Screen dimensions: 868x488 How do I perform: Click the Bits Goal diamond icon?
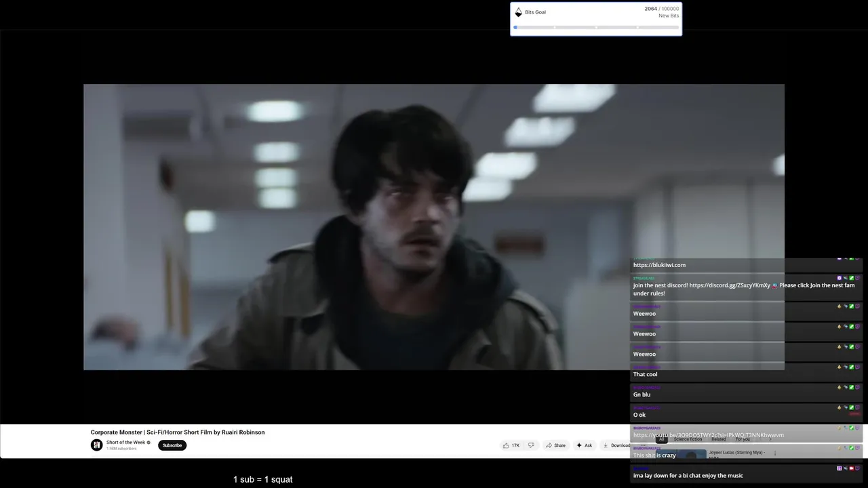coord(518,12)
